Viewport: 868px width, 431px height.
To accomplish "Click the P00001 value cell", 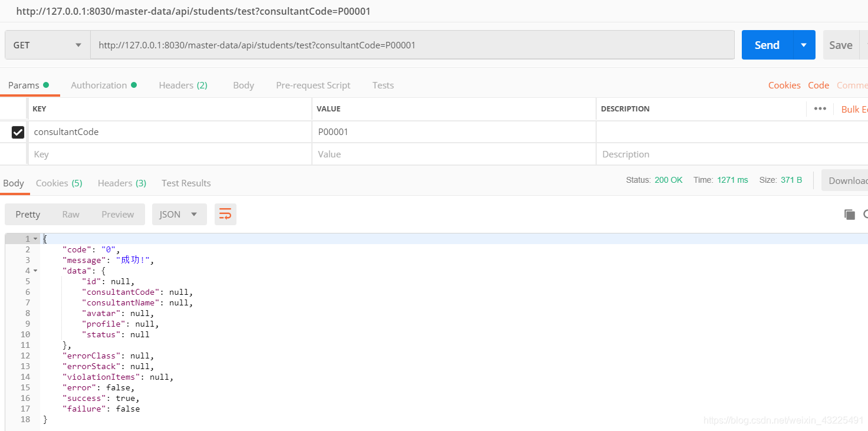I will (454, 132).
